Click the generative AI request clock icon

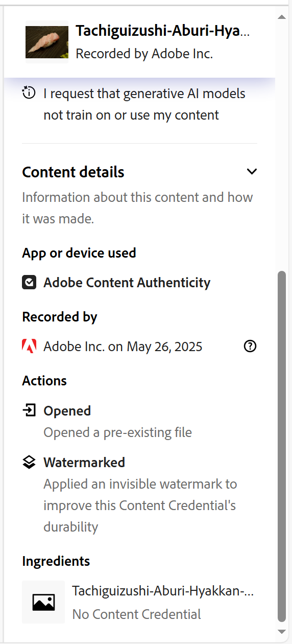(29, 93)
